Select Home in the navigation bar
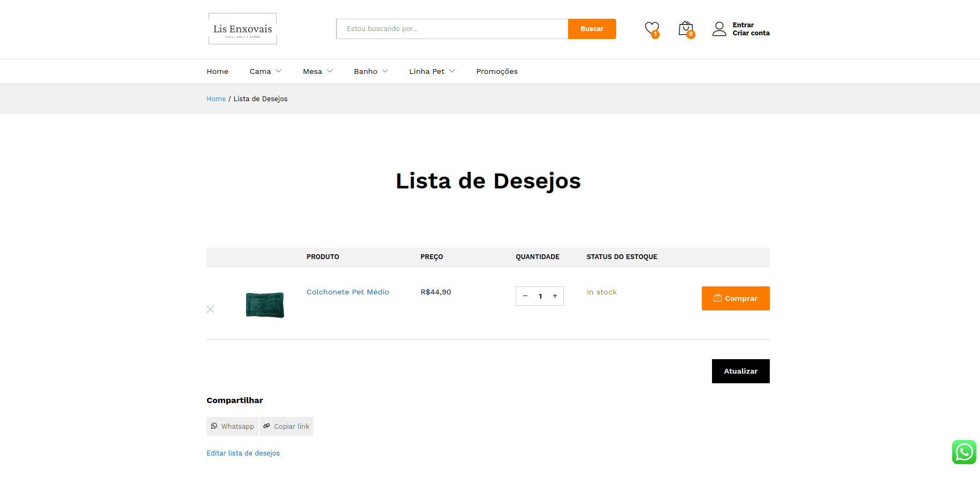Viewport: 980px width, 493px height. [217, 71]
